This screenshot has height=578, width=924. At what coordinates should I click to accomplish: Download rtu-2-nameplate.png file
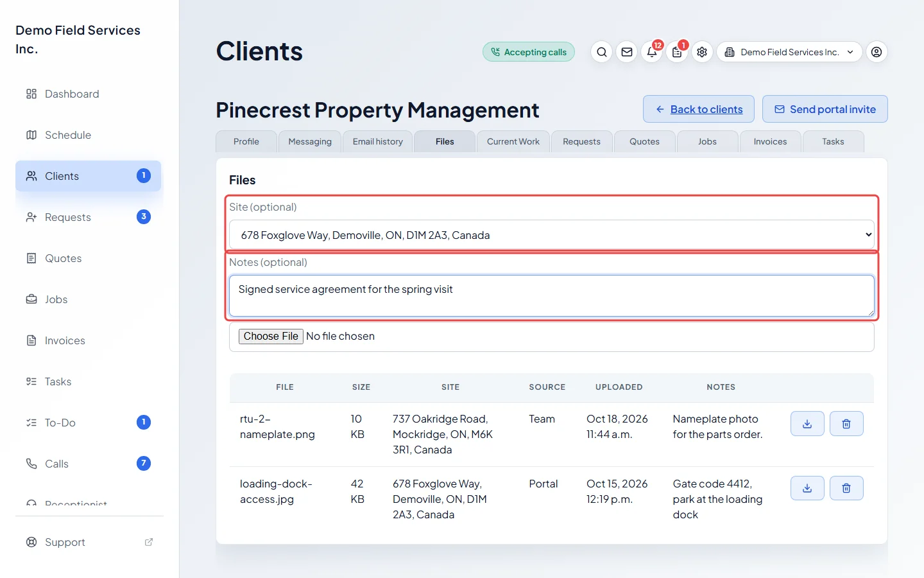(807, 424)
